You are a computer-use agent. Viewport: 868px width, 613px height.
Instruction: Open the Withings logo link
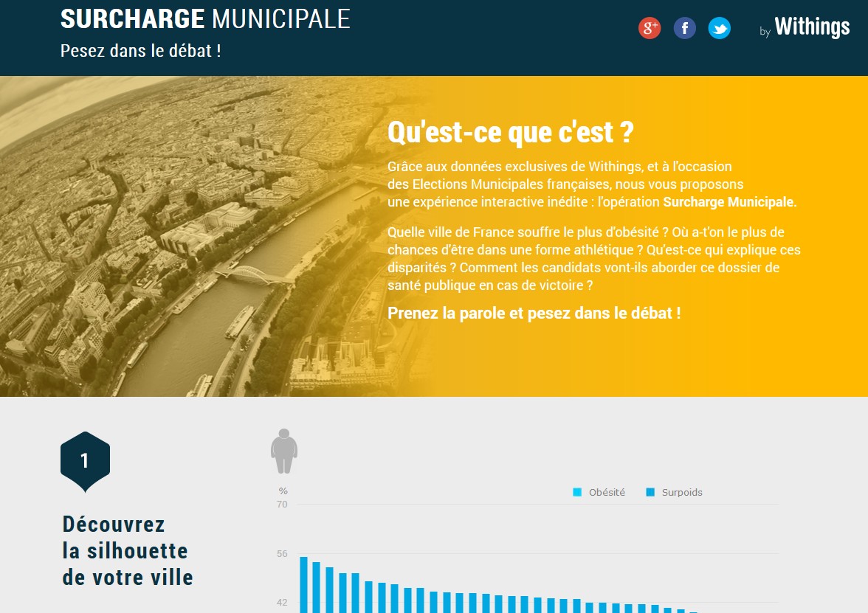[805, 27]
